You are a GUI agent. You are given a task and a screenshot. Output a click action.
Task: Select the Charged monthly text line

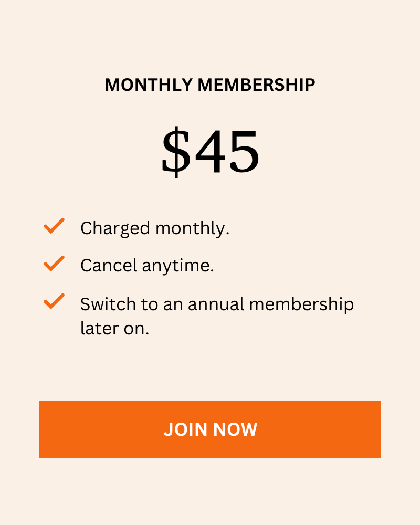point(155,229)
